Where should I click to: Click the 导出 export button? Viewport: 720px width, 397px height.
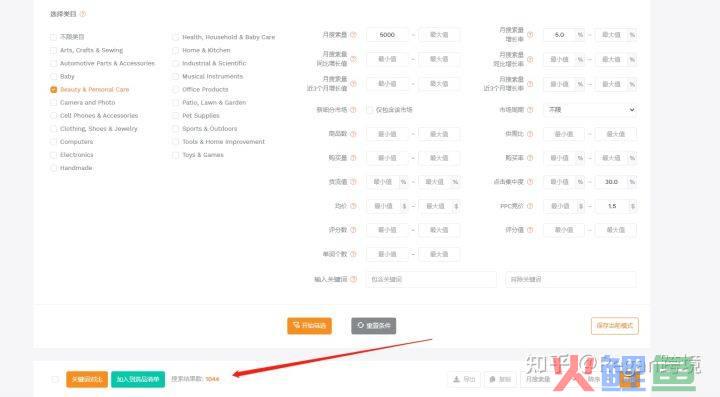coord(464,379)
